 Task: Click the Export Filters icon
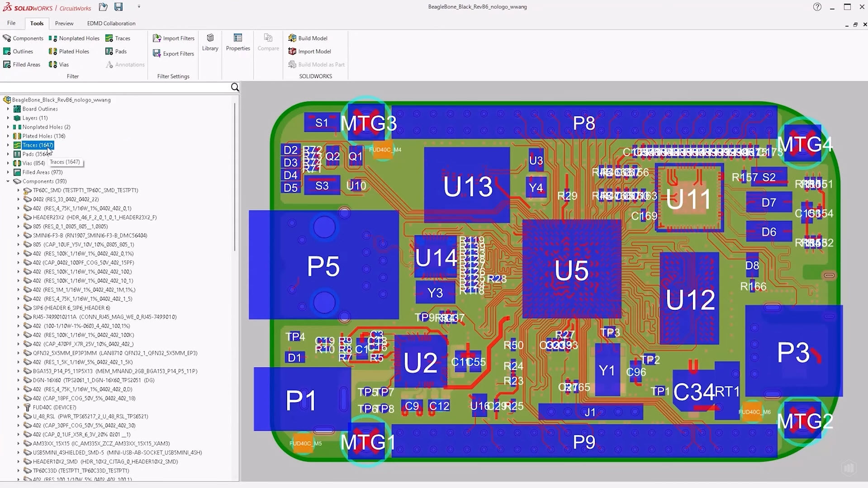coord(157,54)
